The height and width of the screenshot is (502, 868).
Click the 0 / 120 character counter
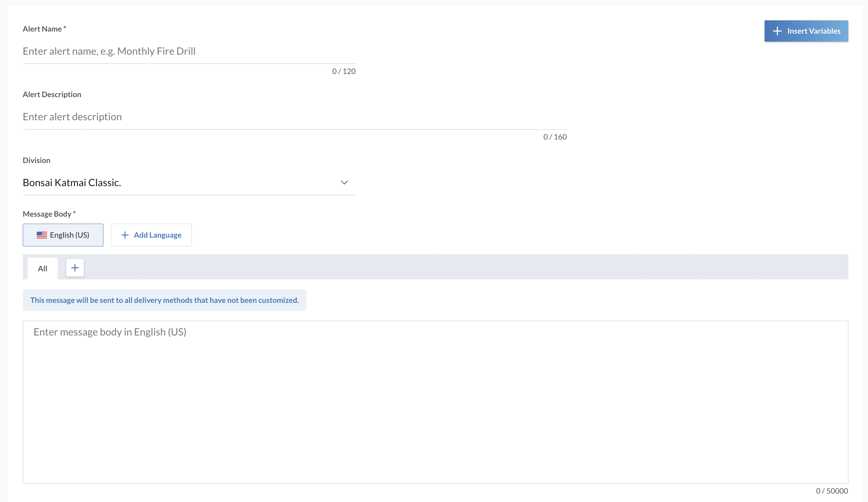(x=344, y=72)
